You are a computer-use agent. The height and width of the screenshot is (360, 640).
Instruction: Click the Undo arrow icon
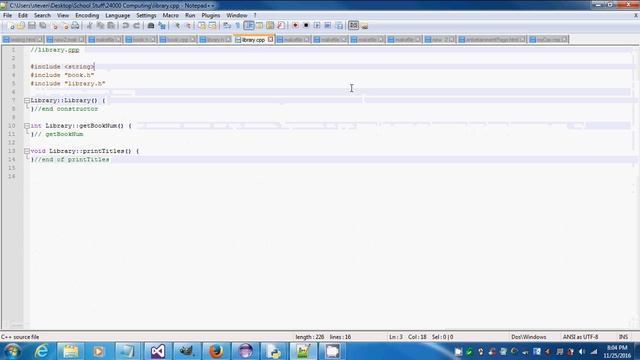[x=126, y=26]
